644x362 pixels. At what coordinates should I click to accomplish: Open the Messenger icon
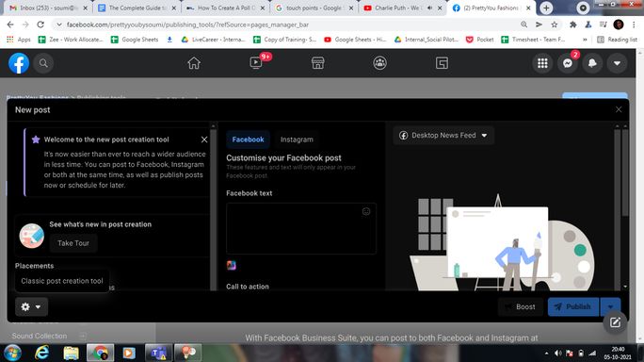tap(568, 63)
